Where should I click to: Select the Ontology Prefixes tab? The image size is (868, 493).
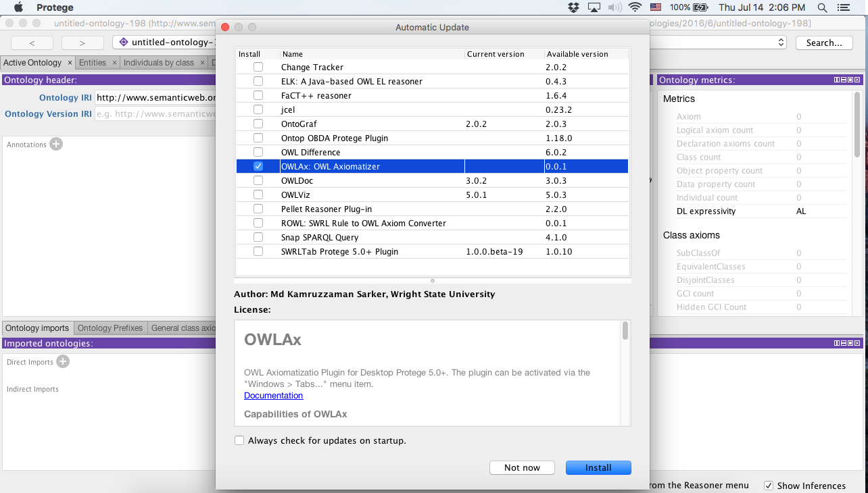tap(110, 328)
